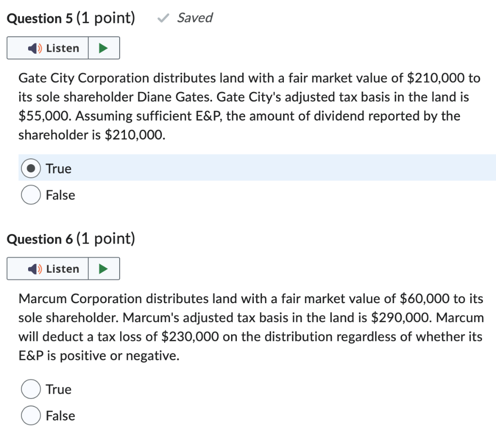496x448 pixels.
Task: Click the Saved status text
Action: point(195,18)
